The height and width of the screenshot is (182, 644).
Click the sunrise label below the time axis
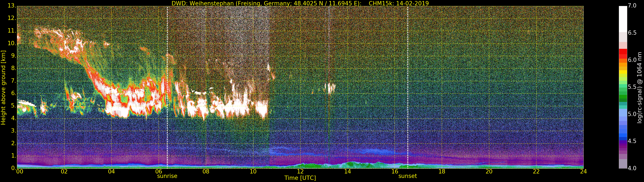click(167, 176)
